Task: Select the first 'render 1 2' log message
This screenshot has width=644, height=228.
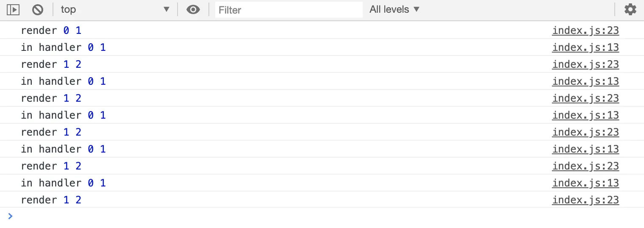Action: coord(51,64)
